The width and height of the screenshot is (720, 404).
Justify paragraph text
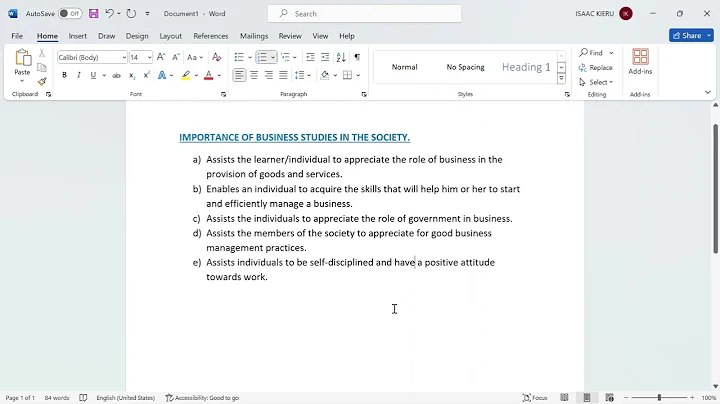[x=283, y=75]
